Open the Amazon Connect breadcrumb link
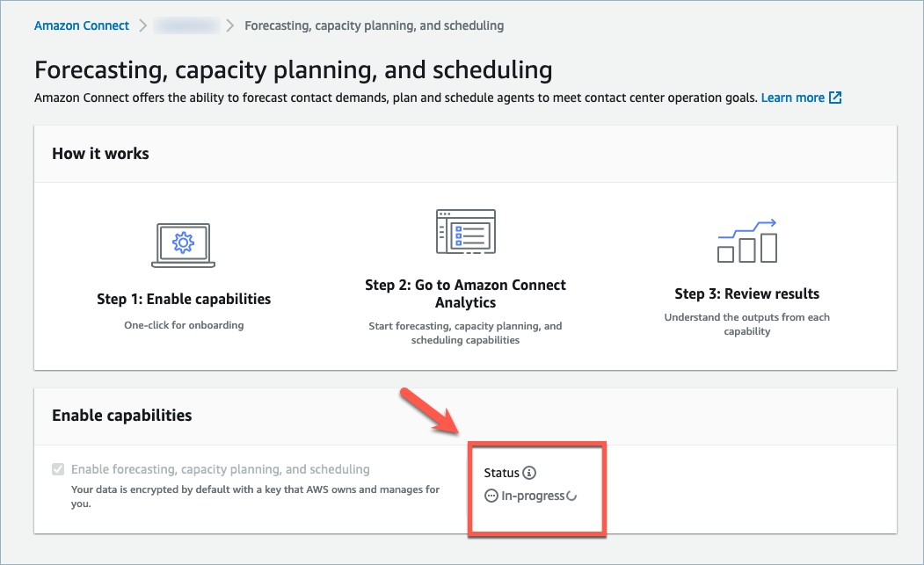The width and height of the screenshot is (924, 565). (x=82, y=25)
